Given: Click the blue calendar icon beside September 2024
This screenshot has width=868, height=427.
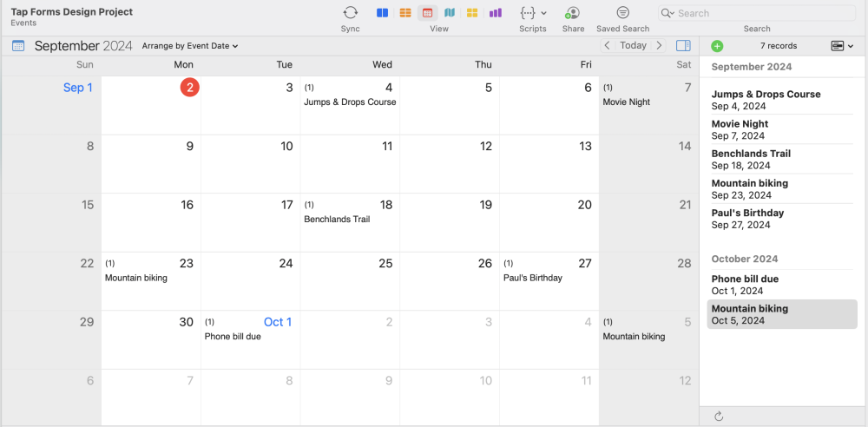Looking at the screenshot, I should coord(17,46).
